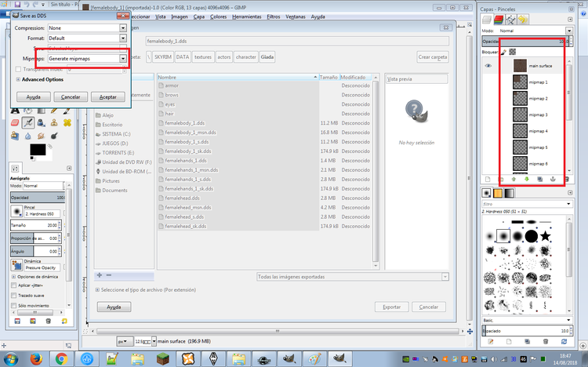Click the file name field femalebody_1.dds
The image size is (588, 367).
coord(297,42)
